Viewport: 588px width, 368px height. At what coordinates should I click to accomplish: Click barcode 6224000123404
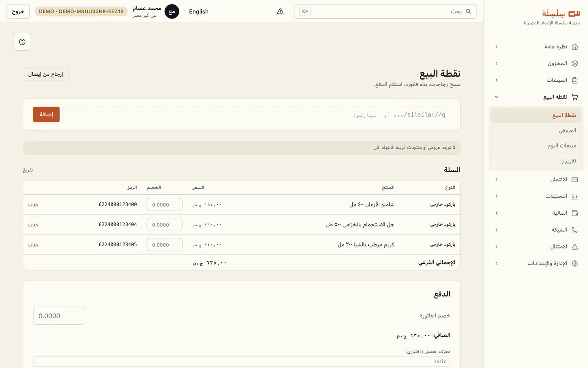pyautogui.click(x=118, y=224)
